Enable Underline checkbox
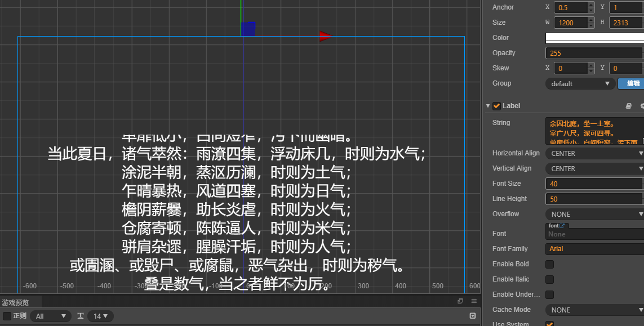644x326 pixels. click(549, 294)
